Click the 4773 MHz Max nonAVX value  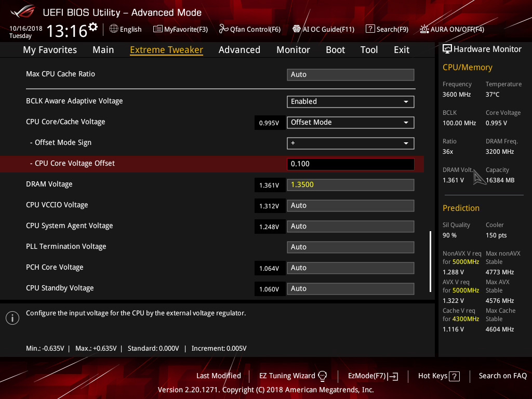click(x=499, y=272)
